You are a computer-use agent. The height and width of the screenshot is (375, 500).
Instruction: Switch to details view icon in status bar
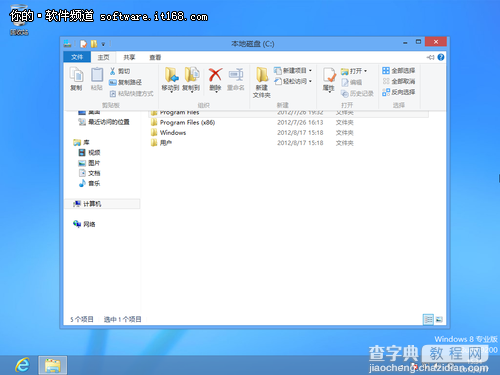428,319
